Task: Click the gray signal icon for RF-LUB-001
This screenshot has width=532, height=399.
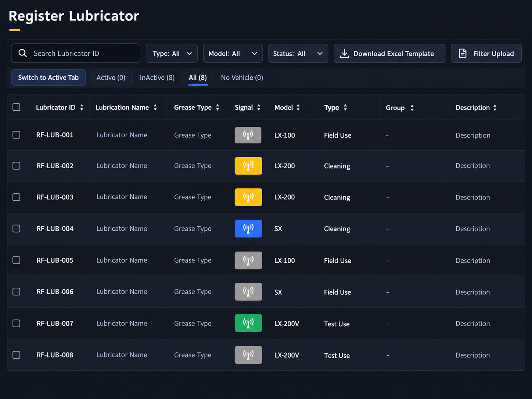Action: coord(248,135)
